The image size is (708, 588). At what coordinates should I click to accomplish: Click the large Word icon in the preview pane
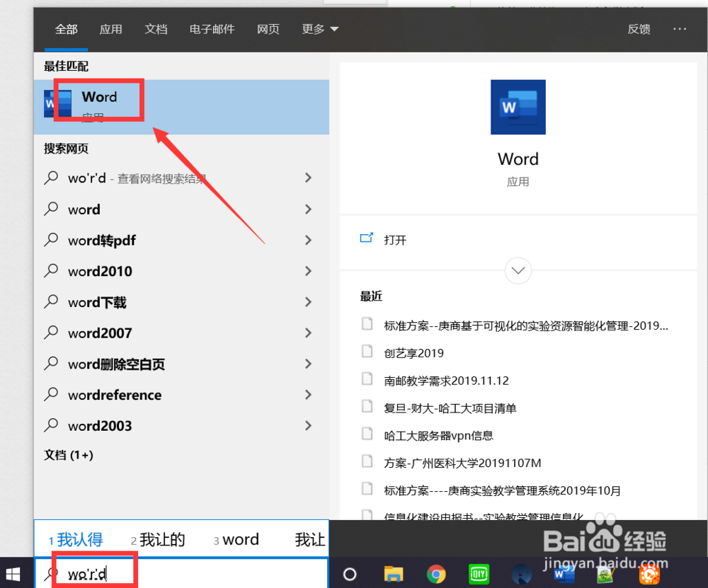[518, 107]
